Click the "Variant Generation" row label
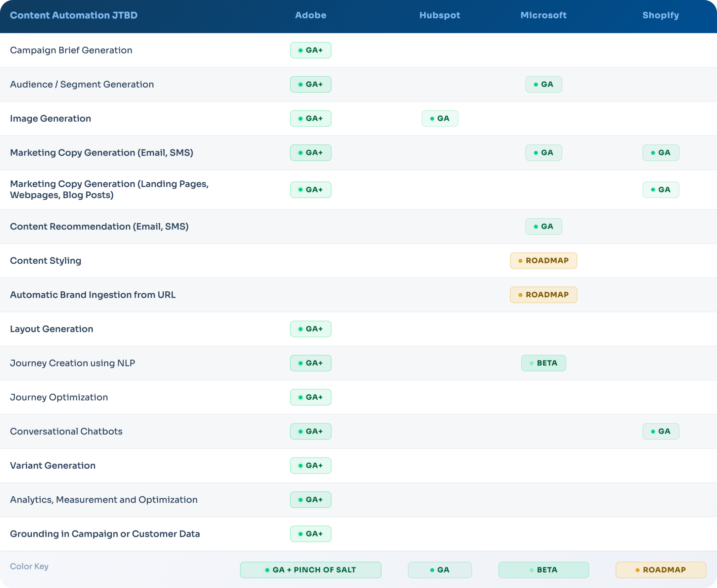 tap(53, 466)
